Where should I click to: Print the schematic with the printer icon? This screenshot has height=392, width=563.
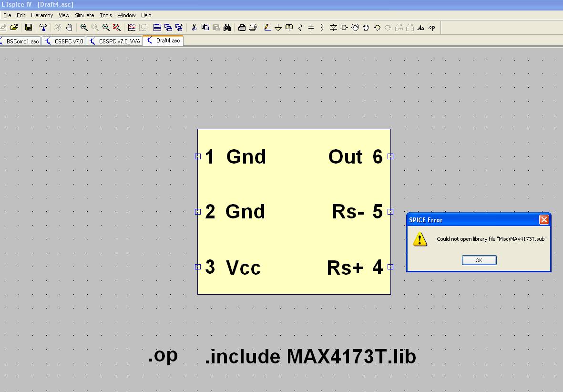click(x=253, y=27)
